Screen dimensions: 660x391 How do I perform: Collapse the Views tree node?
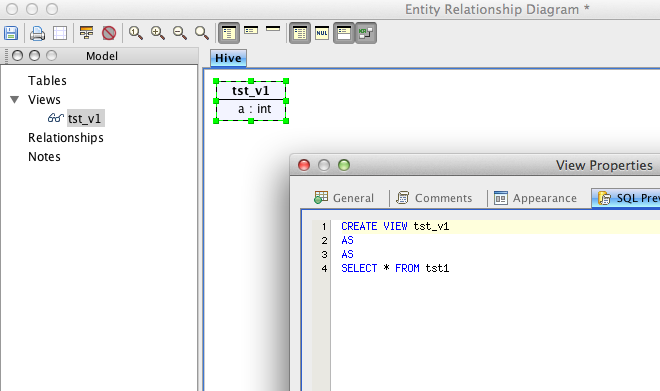pos(14,100)
